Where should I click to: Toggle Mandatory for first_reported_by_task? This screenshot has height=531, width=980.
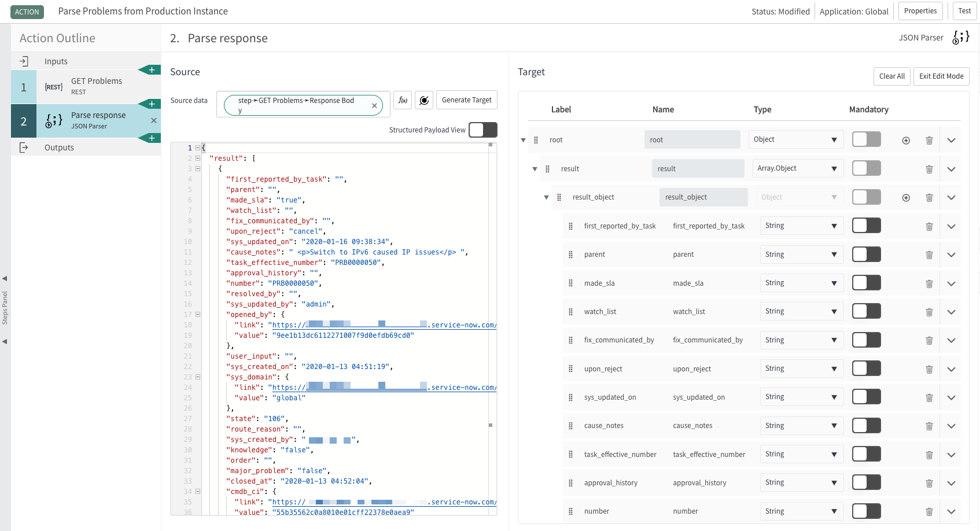[867, 226]
